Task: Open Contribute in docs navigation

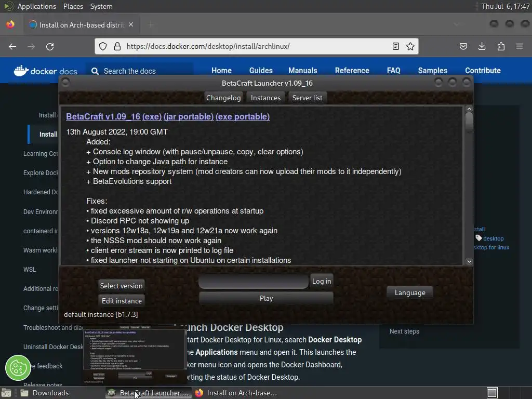Action: (x=483, y=71)
